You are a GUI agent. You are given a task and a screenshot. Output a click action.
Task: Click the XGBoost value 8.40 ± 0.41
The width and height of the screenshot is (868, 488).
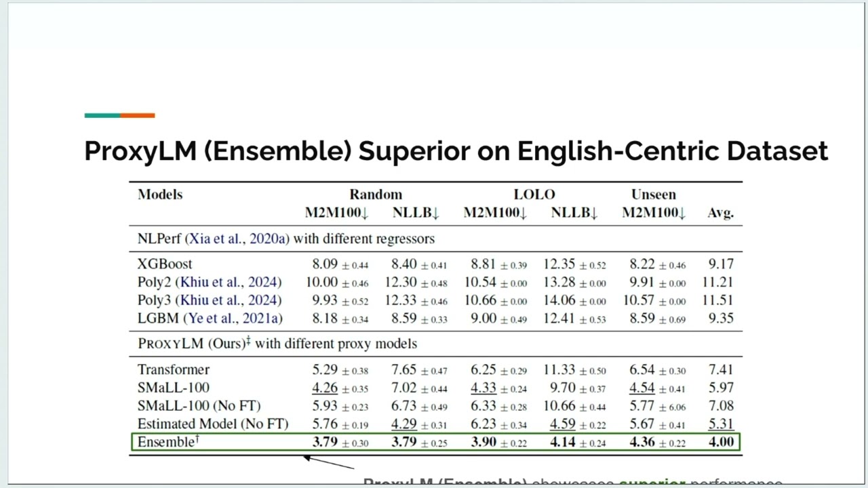[x=419, y=264]
